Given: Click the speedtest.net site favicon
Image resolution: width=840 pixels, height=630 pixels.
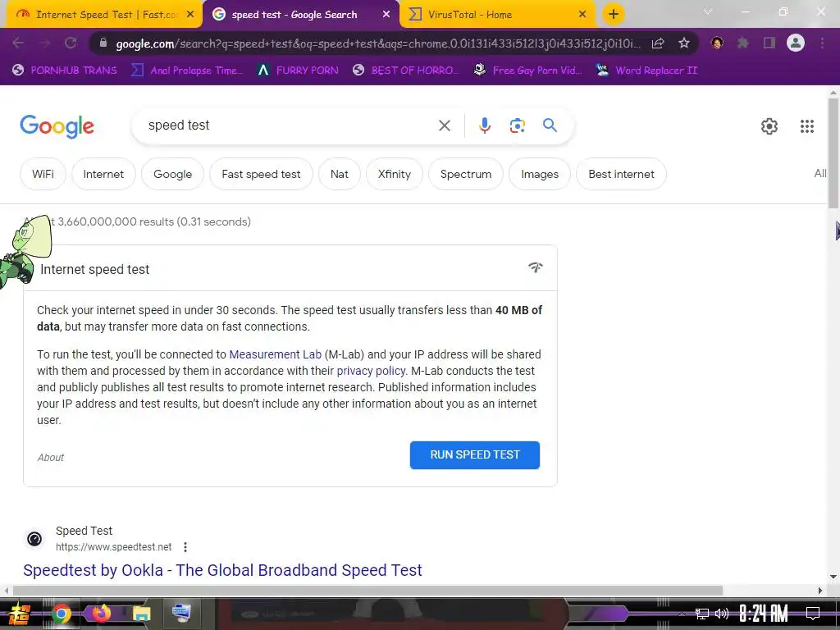Looking at the screenshot, I should [34, 539].
